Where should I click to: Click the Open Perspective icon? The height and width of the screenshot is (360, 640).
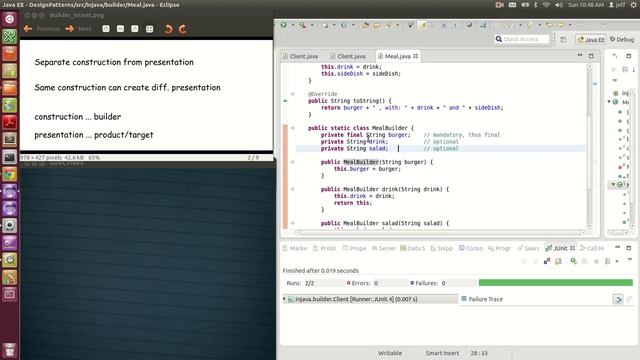tap(563, 40)
